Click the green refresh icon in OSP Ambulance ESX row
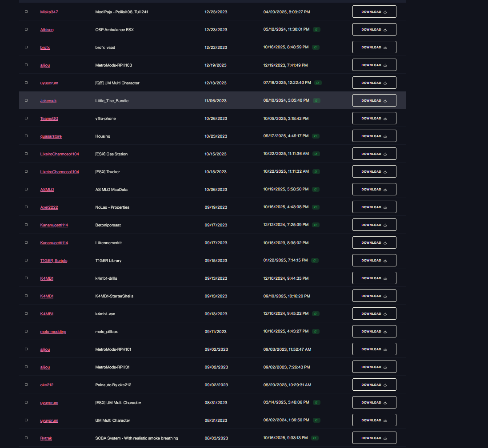Screen dimensions: 488x448 [x=316, y=30]
